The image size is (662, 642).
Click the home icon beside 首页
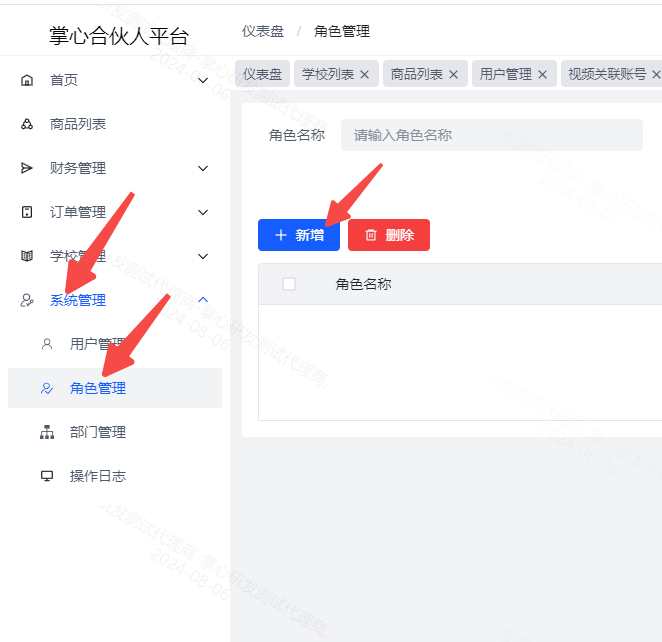pos(27,80)
